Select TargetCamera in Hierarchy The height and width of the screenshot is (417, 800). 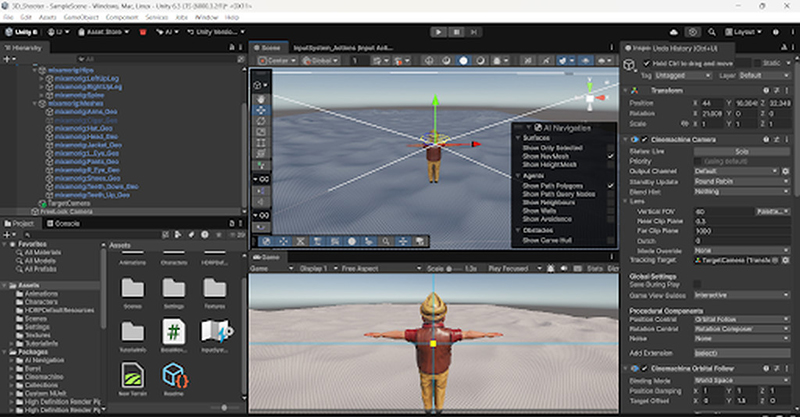(x=69, y=203)
